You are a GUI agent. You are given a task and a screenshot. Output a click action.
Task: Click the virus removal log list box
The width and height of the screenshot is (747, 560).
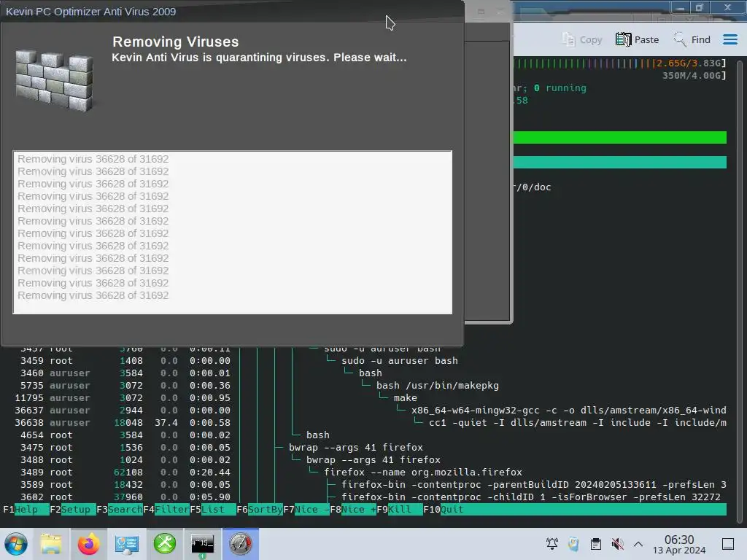[x=233, y=233]
